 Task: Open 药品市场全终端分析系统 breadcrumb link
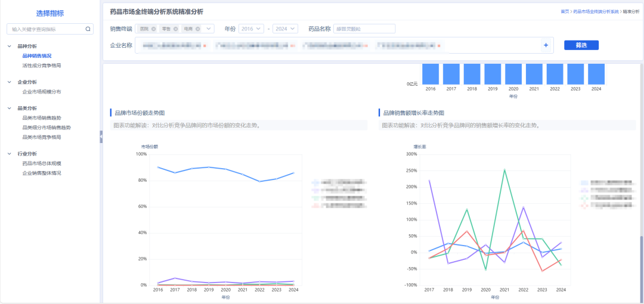[596, 12]
